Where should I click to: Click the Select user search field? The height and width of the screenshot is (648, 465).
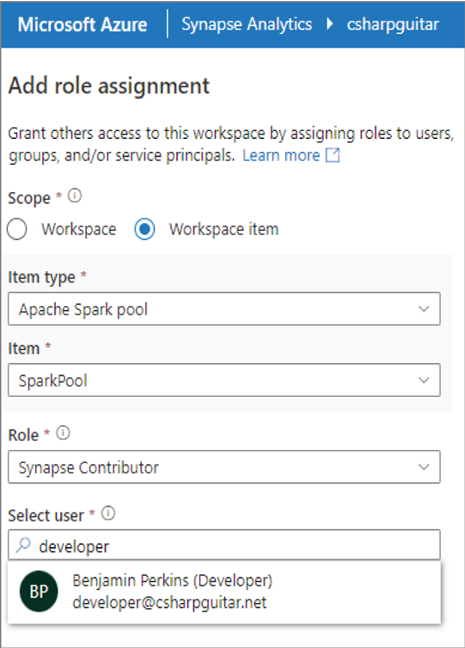[224, 545]
